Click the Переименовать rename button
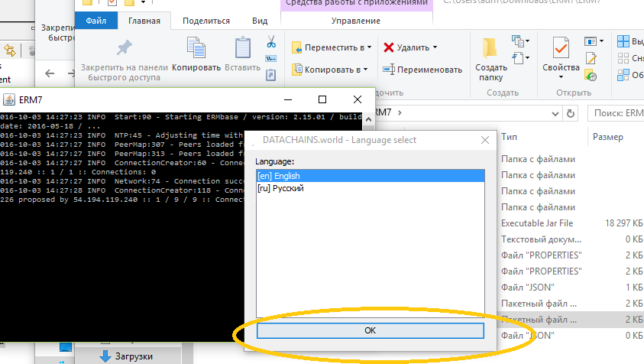 [422, 70]
